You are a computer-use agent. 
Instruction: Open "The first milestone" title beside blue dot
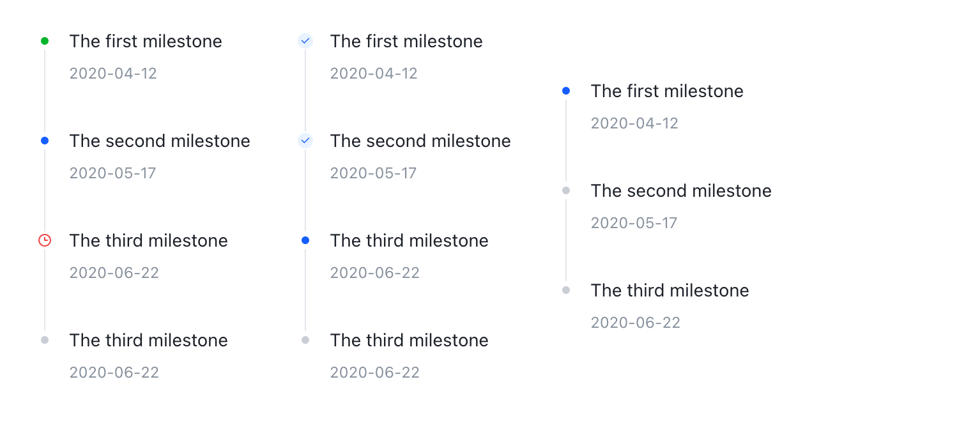(667, 91)
